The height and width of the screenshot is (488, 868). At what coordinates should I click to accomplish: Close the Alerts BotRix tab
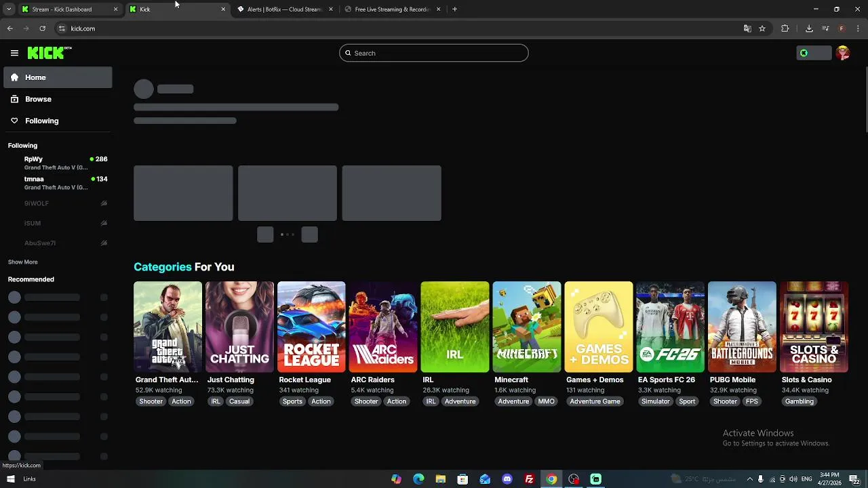331,9
